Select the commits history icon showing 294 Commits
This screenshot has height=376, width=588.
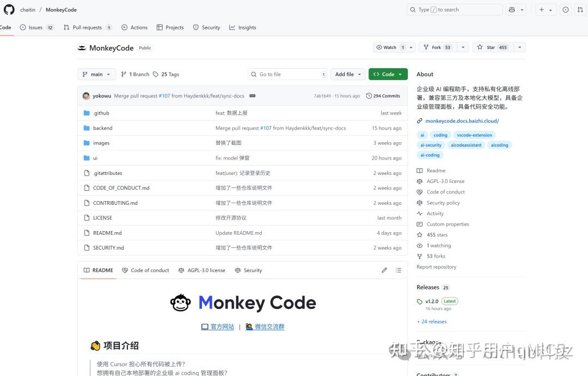(383, 95)
